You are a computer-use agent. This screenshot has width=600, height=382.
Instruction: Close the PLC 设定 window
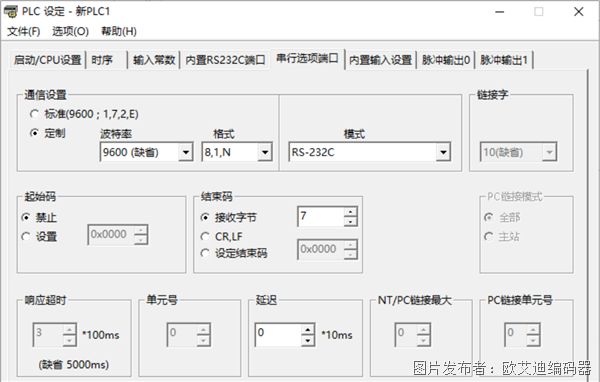[x=579, y=12]
